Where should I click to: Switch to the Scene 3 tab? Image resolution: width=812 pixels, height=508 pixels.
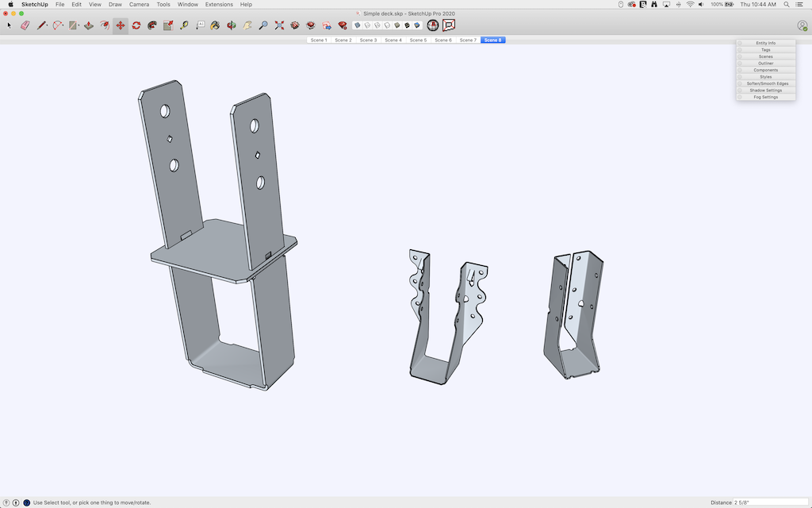(368, 40)
